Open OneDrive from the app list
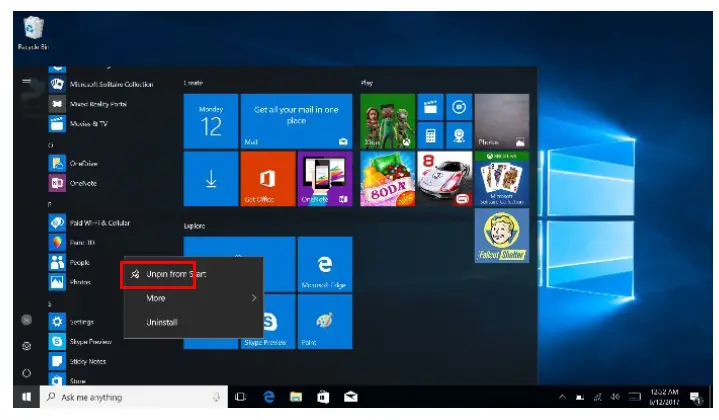 [x=73, y=163]
